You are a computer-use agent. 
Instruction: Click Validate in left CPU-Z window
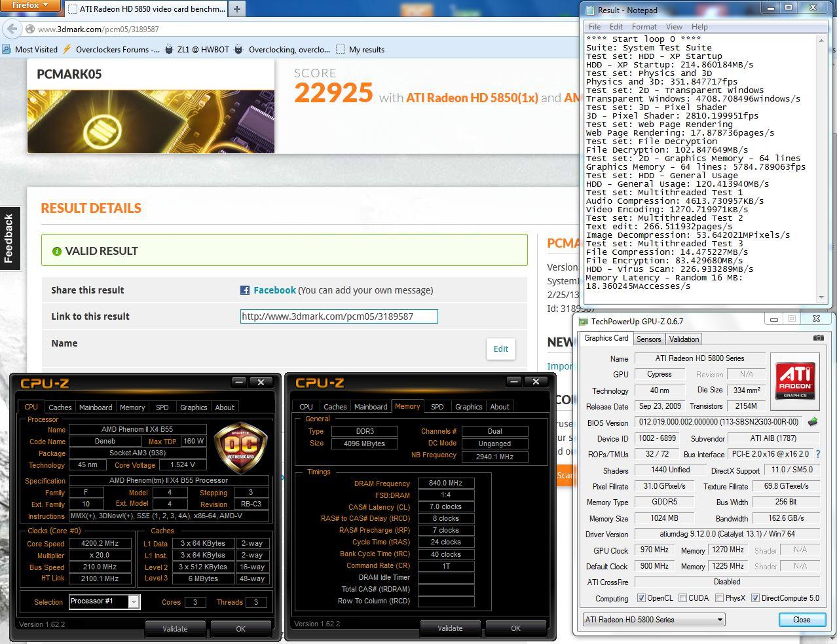click(175, 628)
